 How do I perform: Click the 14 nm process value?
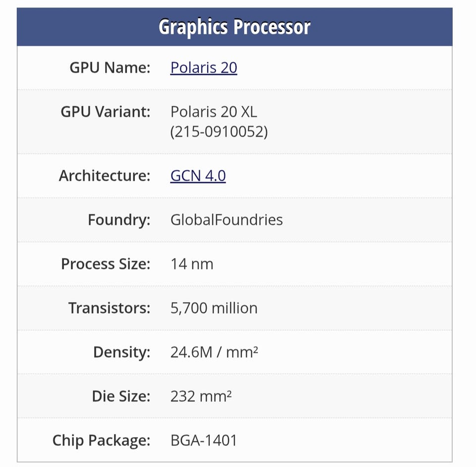(x=192, y=264)
